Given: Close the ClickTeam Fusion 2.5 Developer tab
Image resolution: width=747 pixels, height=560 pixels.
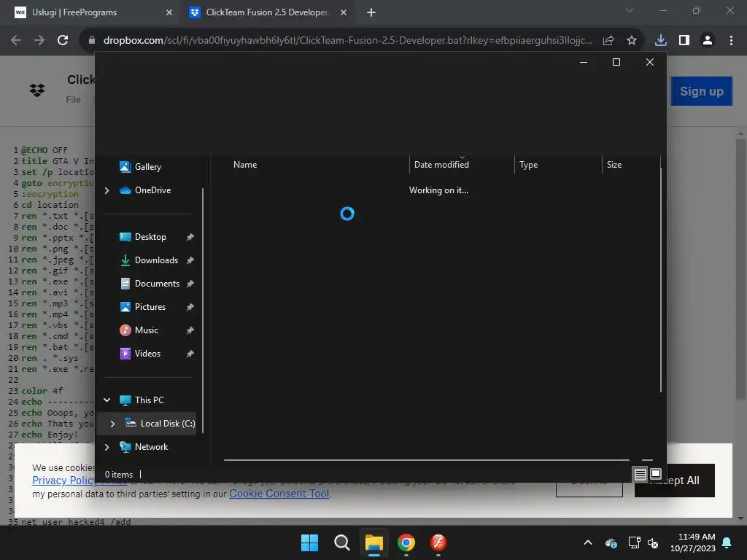Looking at the screenshot, I should tap(344, 12).
